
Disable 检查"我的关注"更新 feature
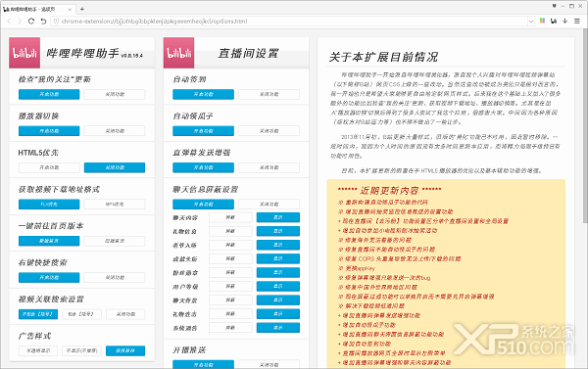pos(115,94)
